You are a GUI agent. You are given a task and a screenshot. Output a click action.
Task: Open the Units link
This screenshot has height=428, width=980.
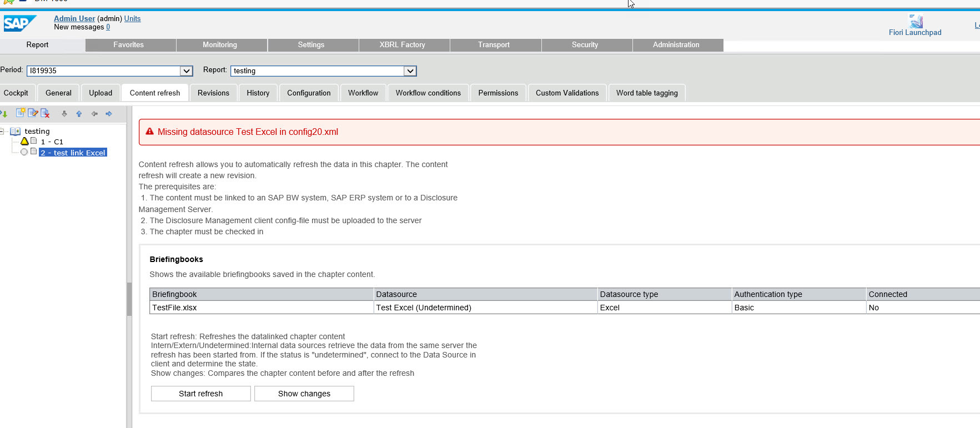132,18
